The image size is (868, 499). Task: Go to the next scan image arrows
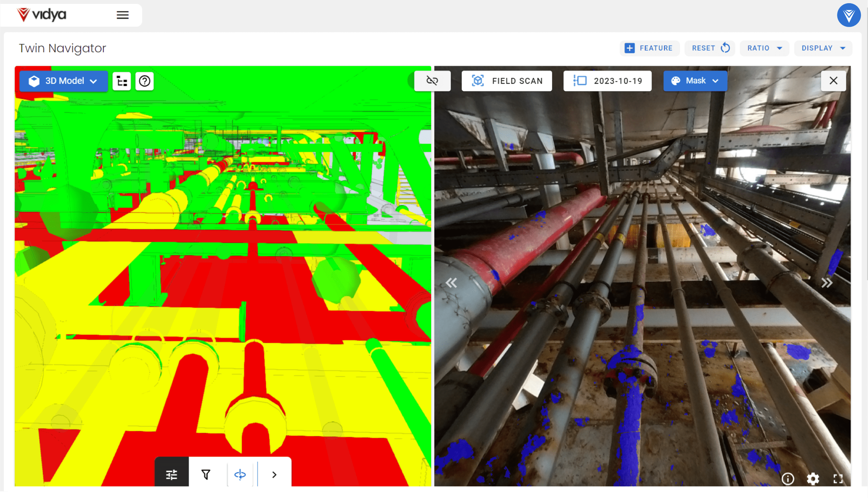[827, 283]
